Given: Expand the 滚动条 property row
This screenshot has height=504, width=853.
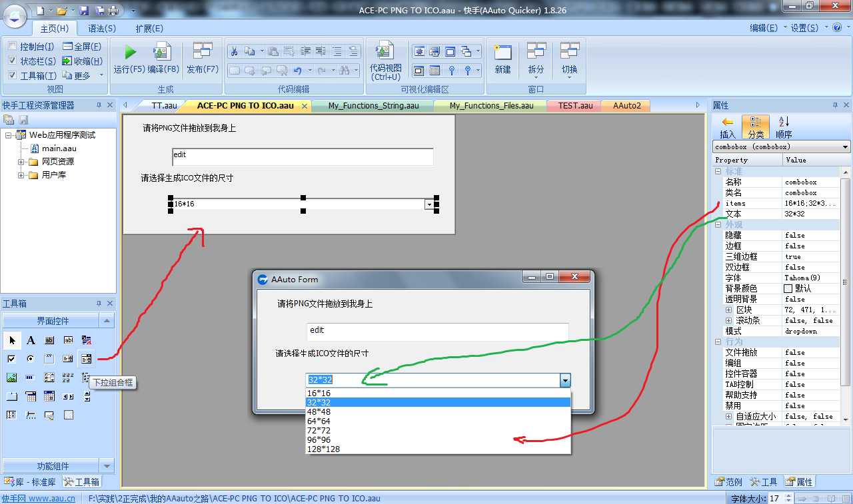Looking at the screenshot, I should 728,320.
